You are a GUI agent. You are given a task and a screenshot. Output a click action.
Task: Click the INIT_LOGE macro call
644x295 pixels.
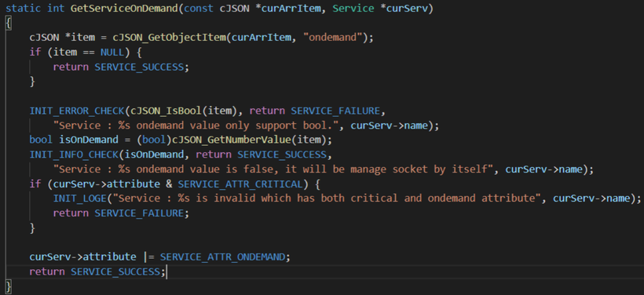tap(79, 198)
